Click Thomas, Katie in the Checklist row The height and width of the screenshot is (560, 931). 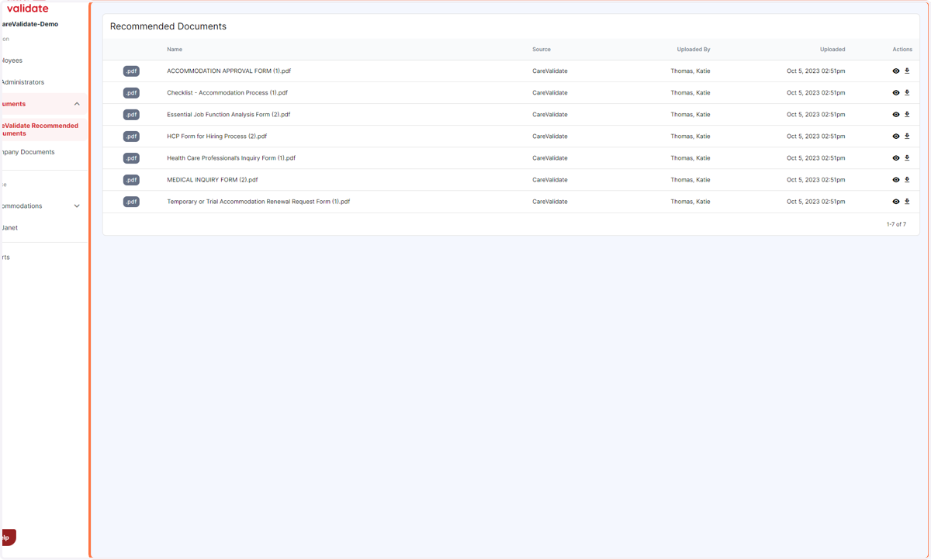pos(690,93)
